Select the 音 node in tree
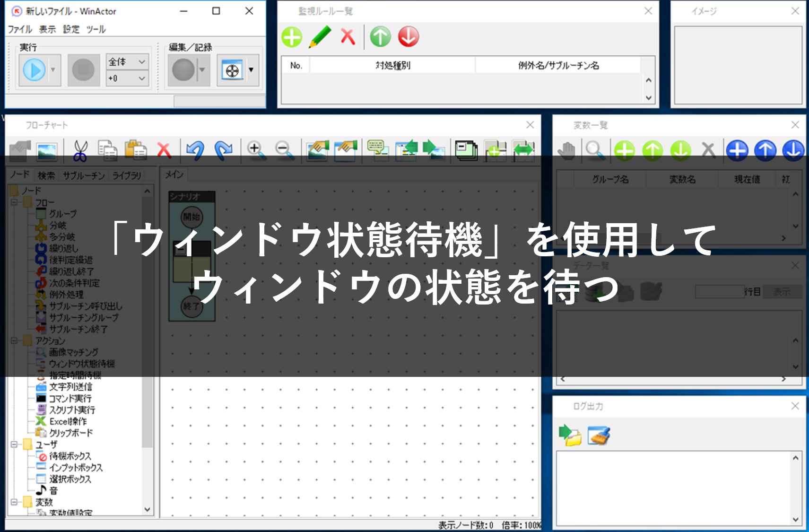The height and width of the screenshot is (532, 809). tap(53, 491)
